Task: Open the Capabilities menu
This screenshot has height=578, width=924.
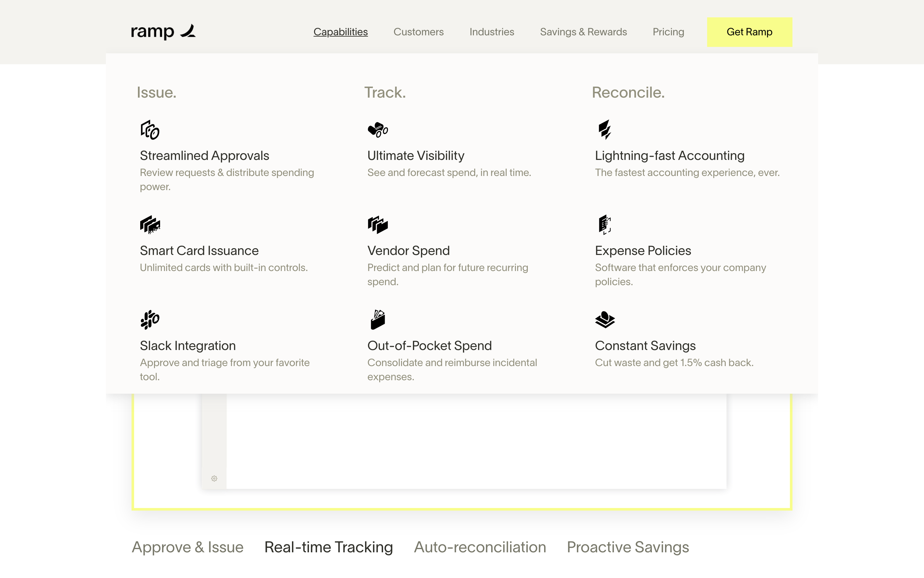Action: 341,32
